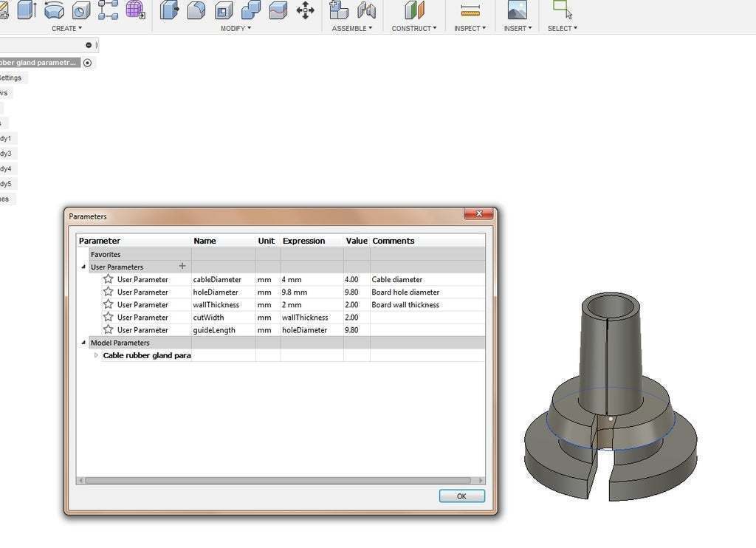756x548 pixels.
Task: Click the 3D gland model in viewport
Action: point(611,397)
